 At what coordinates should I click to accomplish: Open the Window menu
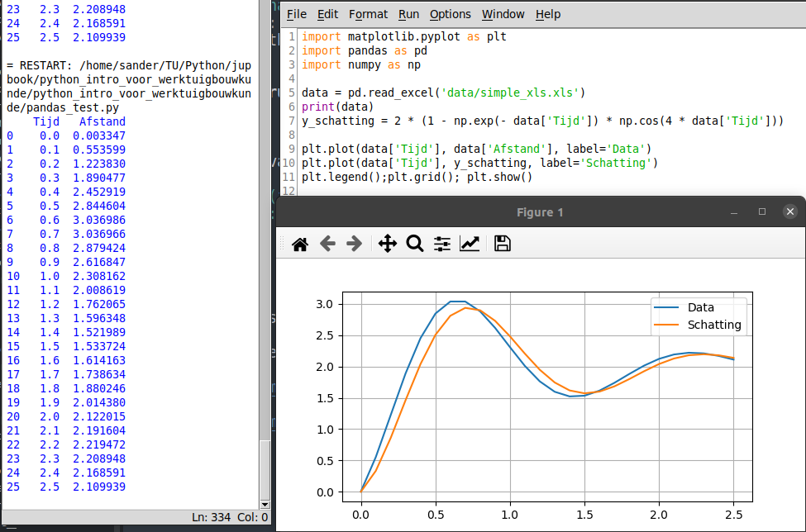tap(503, 14)
